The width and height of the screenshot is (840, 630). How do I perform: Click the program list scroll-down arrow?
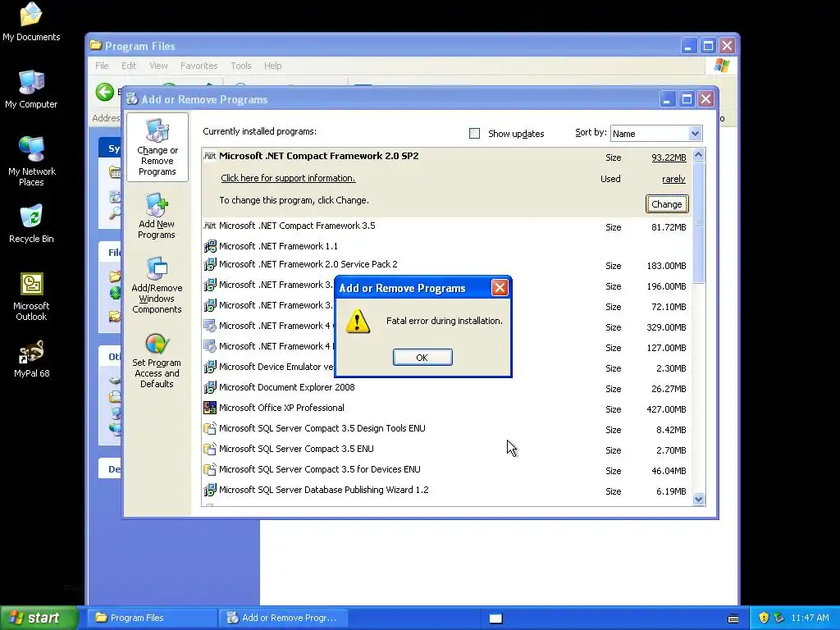(x=698, y=500)
